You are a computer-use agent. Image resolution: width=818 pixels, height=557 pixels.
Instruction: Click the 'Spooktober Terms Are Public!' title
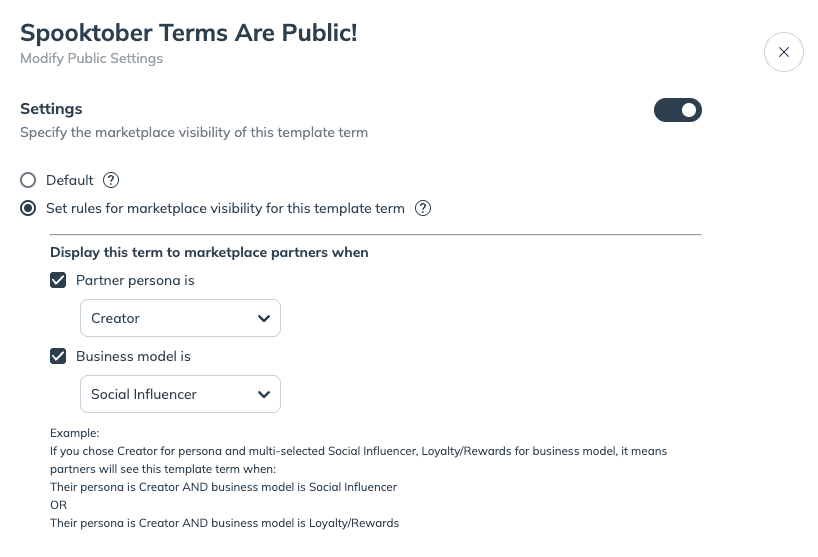tap(188, 32)
